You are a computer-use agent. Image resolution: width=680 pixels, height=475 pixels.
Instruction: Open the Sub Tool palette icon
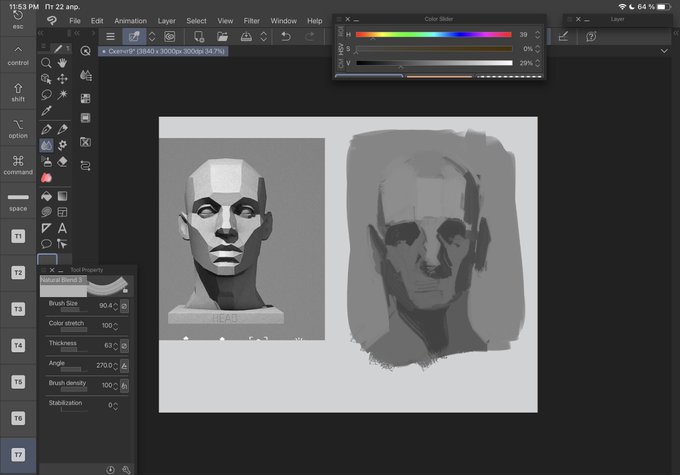(85, 75)
